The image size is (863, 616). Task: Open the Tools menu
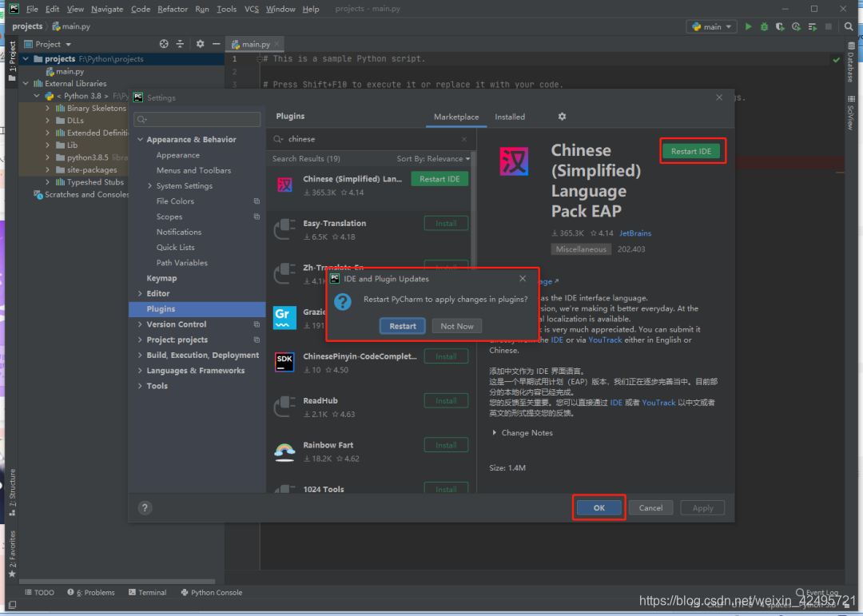226,9
